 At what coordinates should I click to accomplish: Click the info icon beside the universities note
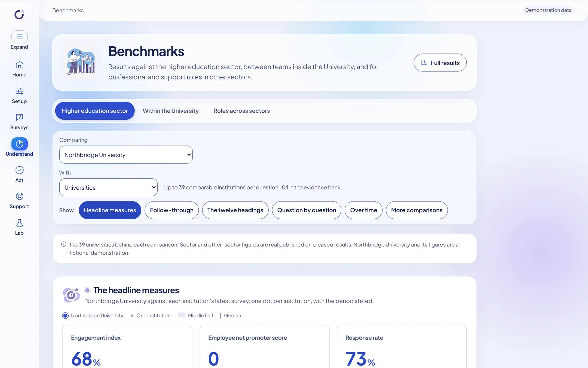point(64,244)
